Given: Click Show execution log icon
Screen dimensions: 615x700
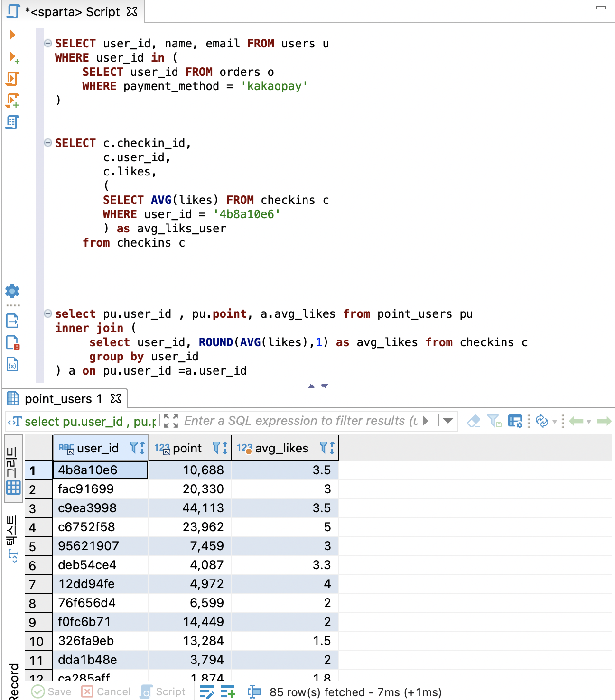Looking at the screenshot, I should [13, 342].
